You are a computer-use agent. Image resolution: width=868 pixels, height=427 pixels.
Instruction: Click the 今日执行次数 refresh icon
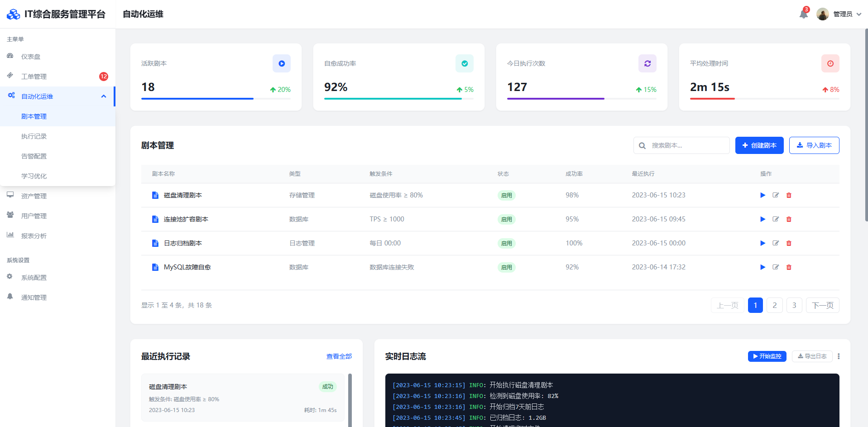(647, 63)
